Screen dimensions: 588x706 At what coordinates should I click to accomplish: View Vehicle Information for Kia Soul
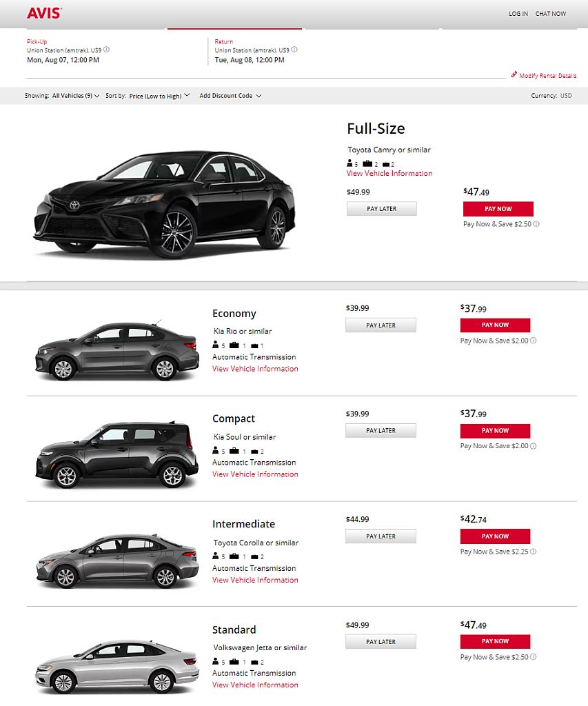click(255, 474)
